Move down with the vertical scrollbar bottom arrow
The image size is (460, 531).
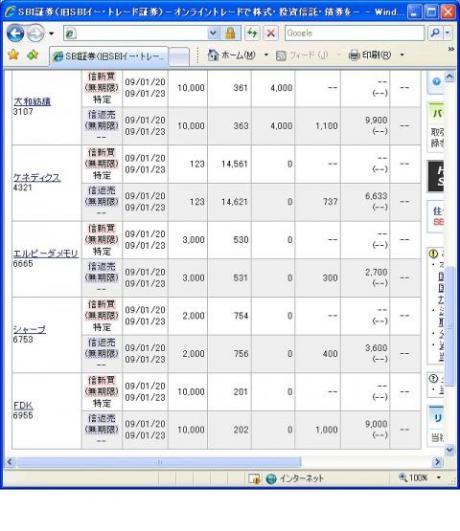[x=450, y=450]
